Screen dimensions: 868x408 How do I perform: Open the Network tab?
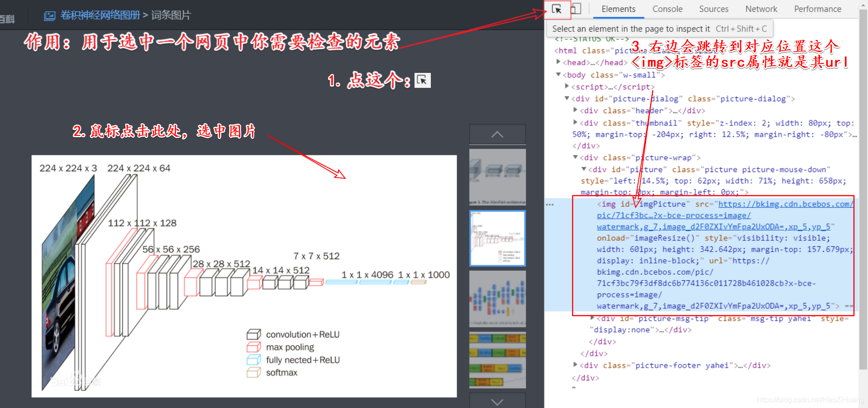(761, 9)
